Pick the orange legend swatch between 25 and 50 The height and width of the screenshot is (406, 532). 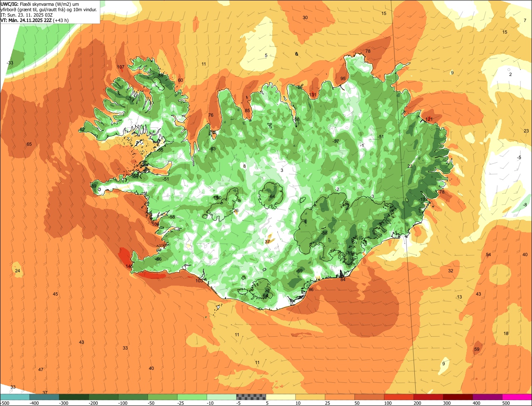(340, 397)
